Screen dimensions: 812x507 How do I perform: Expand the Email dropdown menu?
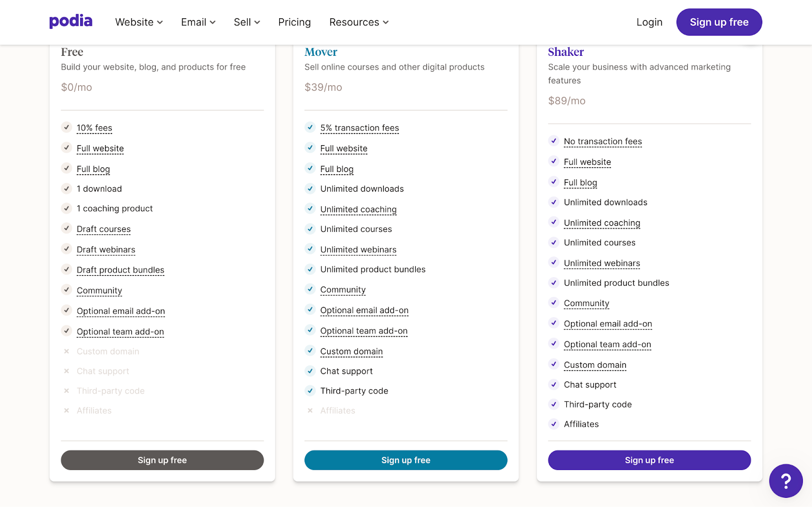click(198, 22)
